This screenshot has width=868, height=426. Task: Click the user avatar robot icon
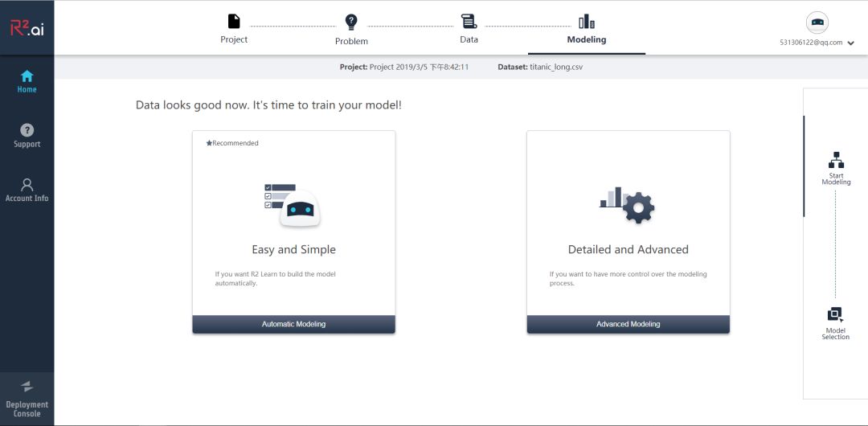(817, 23)
